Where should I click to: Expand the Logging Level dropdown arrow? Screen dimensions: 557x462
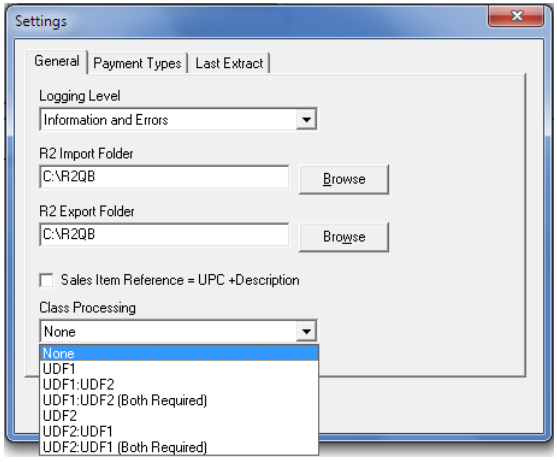click(306, 119)
